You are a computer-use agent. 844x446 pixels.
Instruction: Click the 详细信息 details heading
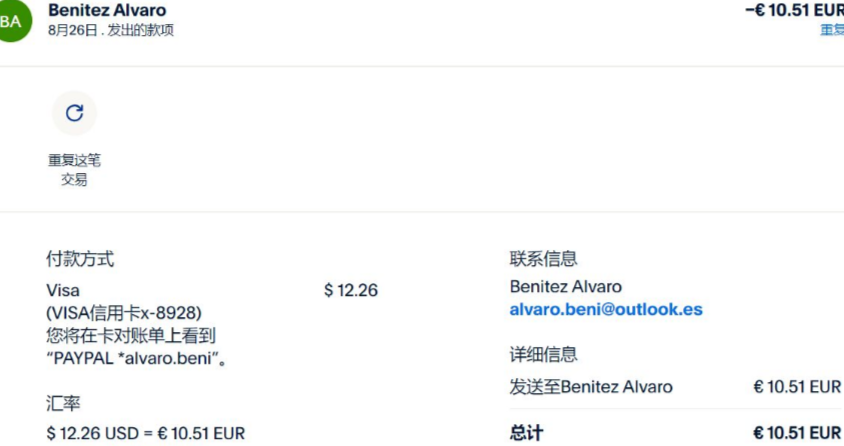pyautogui.click(x=543, y=355)
